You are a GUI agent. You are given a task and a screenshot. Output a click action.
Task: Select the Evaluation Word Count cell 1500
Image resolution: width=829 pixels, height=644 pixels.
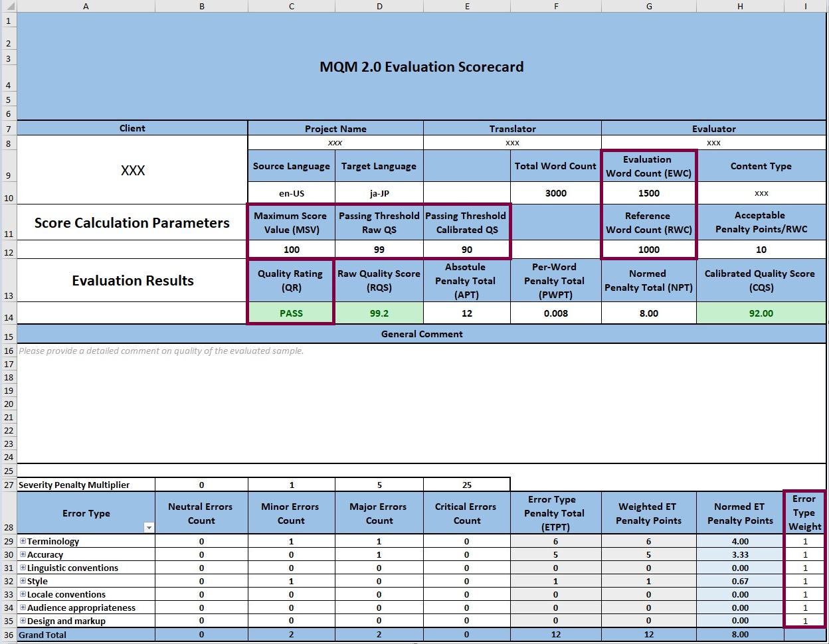[x=648, y=193]
